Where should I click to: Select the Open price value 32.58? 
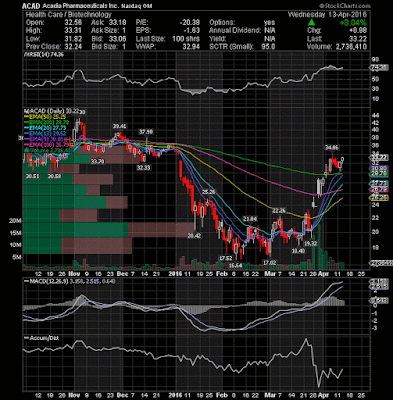(74, 23)
